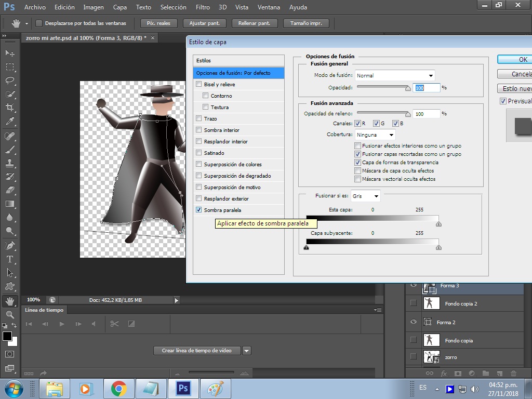Click OK in Estilo de capa
The width and height of the screenshot is (532, 399).
point(515,59)
